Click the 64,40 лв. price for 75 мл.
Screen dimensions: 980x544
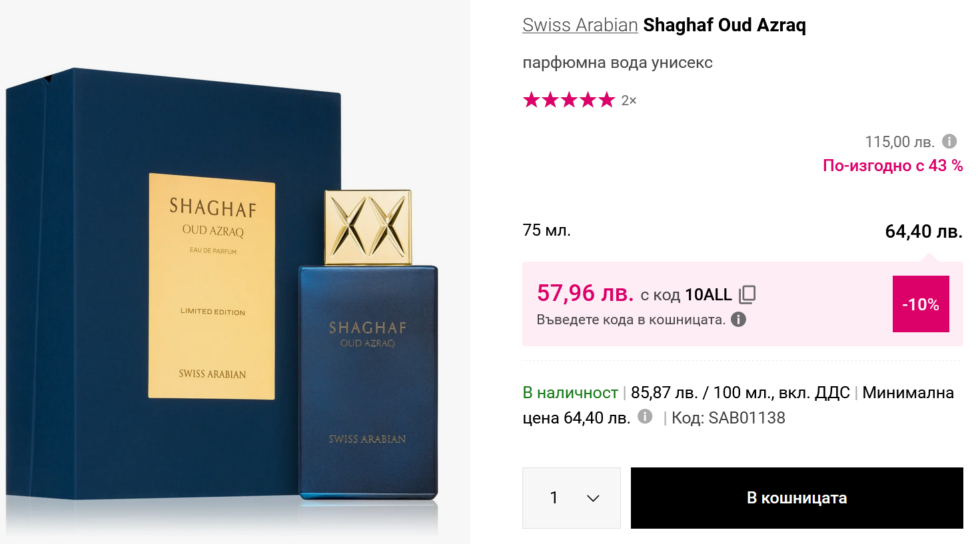click(924, 232)
